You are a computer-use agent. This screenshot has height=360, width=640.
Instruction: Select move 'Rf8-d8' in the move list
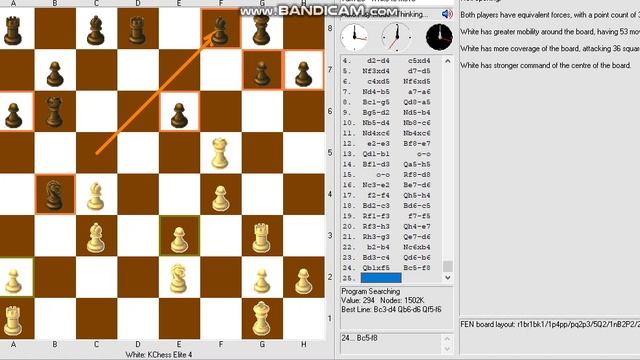[417, 175]
